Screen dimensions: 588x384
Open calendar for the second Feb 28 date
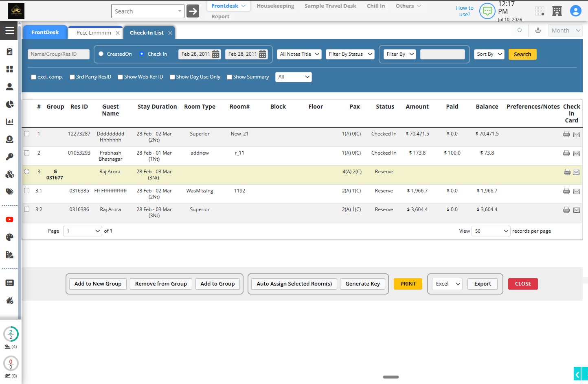[x=263, y=54]
